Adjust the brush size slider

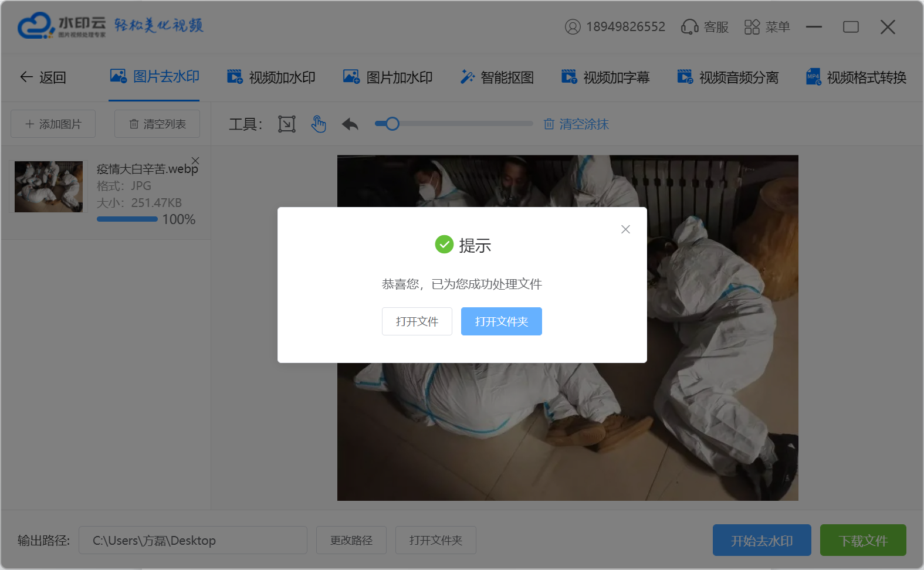pos(453,124)
